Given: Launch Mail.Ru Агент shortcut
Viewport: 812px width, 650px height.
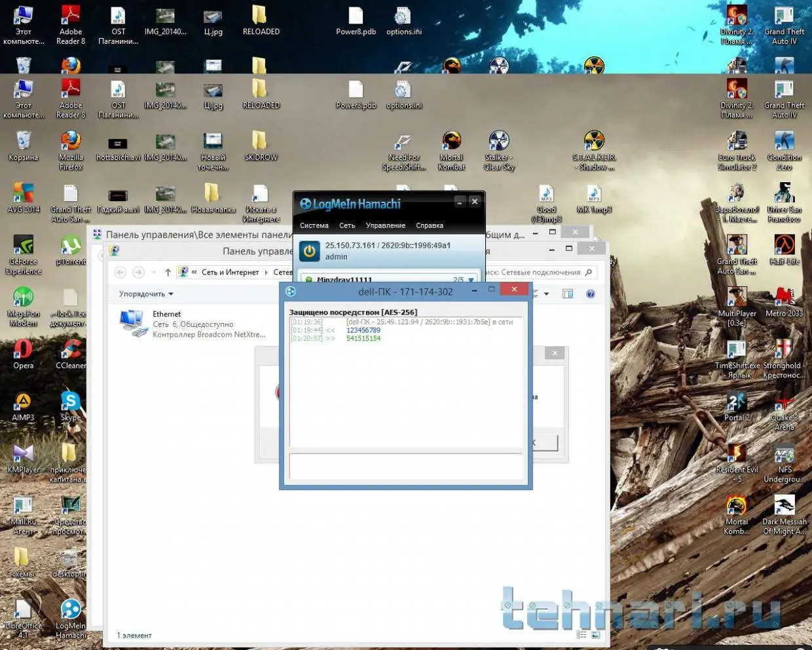Looking at the screenshot, I should point(24,515).
